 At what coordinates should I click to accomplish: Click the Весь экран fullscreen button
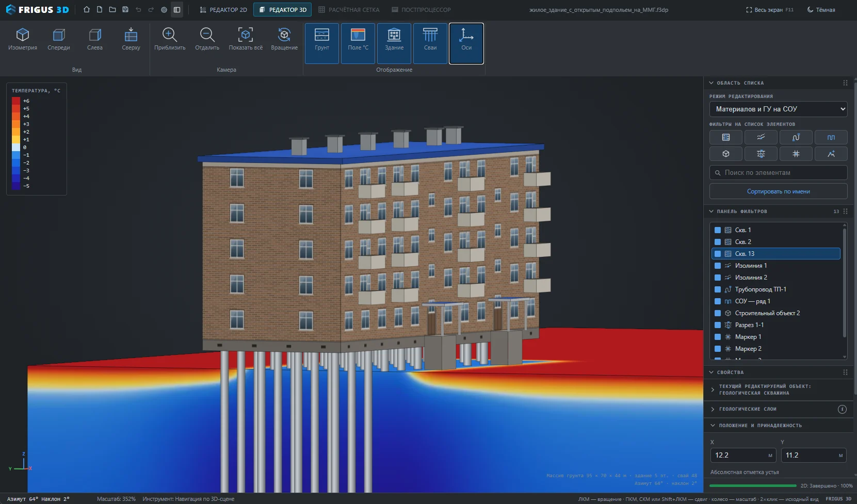tap(770, 10)
